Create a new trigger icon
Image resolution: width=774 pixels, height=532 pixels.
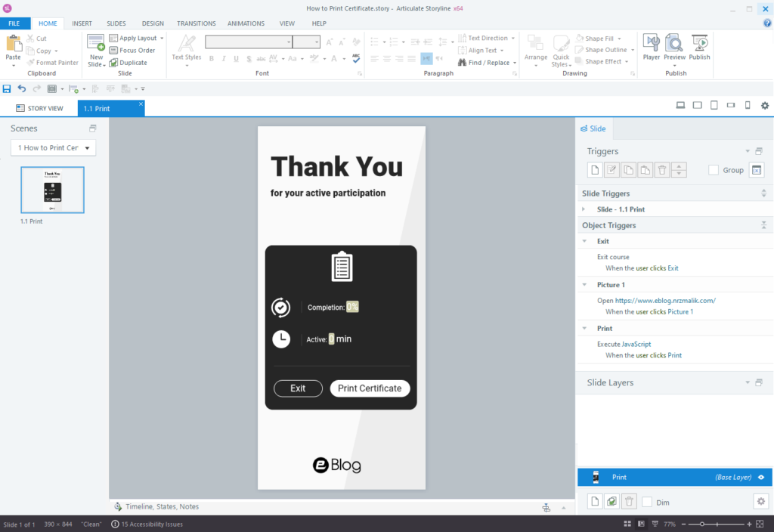pyautogui.click(x=595, y=170)
